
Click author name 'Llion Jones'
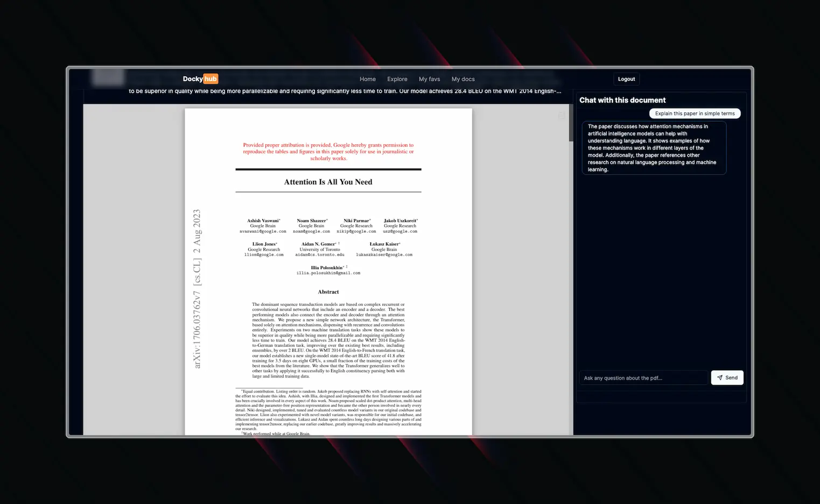point(264,244)
